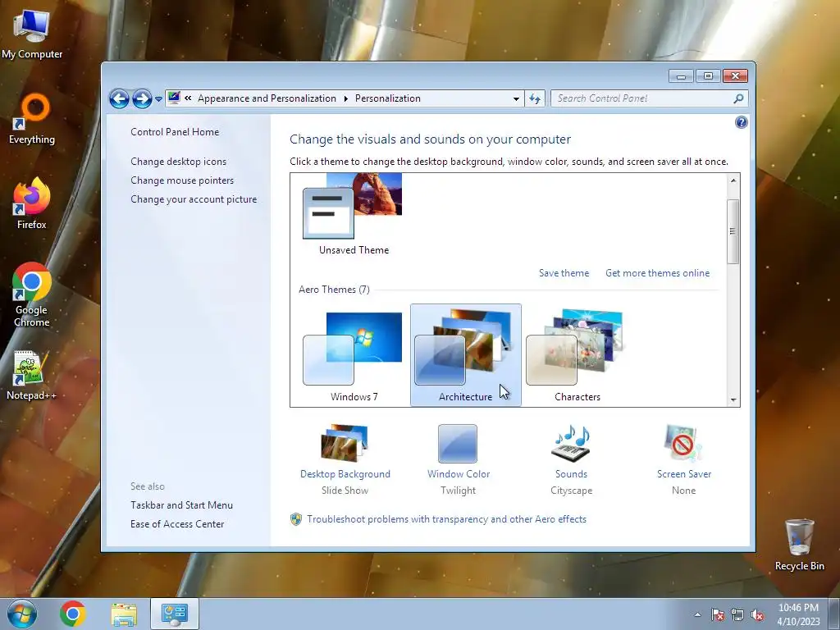Click the Control Panel taskbar button

[175, 614]
